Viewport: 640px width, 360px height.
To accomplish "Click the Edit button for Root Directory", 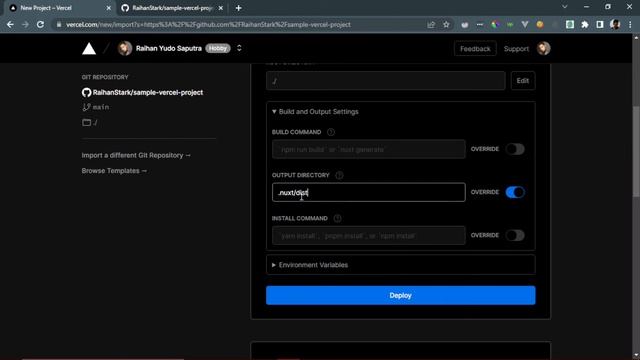I will click(x=522, y=81).
